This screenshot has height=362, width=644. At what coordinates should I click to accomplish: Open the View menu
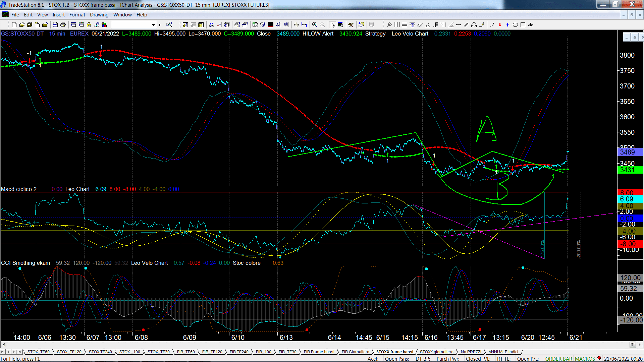[x=42, y=15]
